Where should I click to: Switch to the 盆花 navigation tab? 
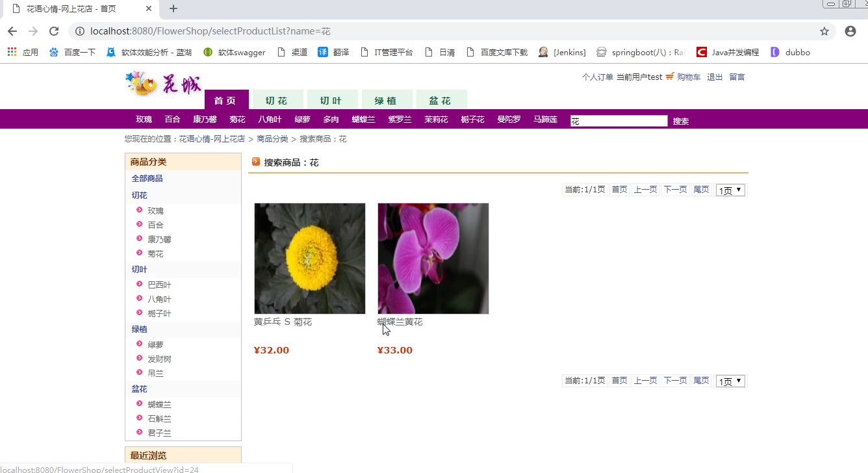tap(440, 100)
